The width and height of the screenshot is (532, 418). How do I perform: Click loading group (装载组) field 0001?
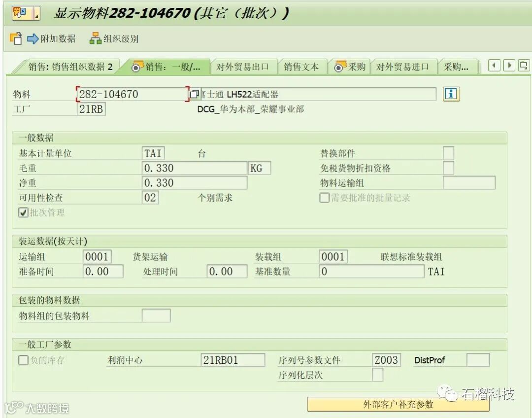(333, 256)
